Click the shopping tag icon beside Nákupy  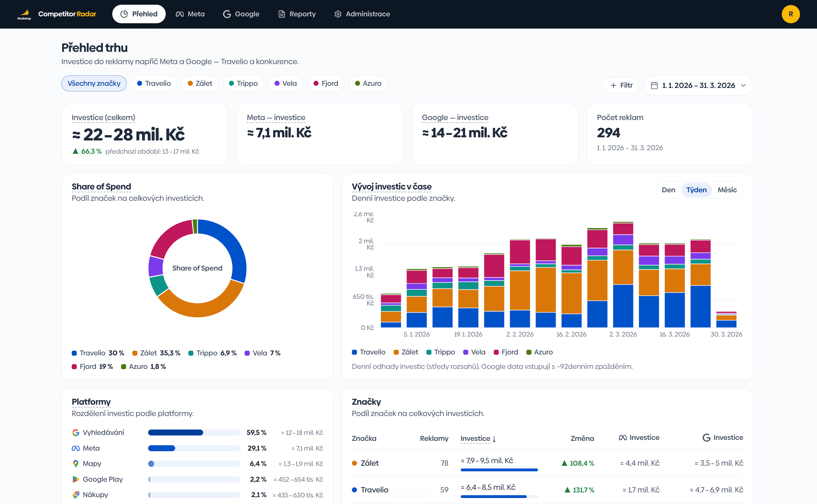click(76, 495)
